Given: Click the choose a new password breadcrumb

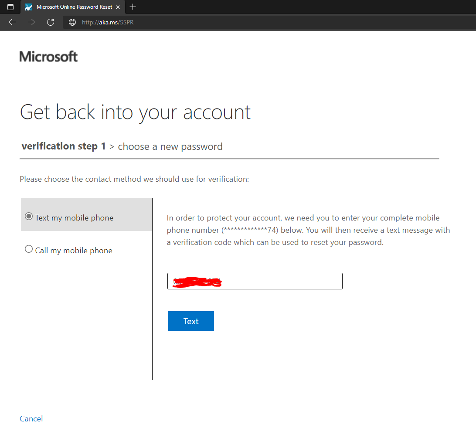Looking at the screenshot, I should (170, 146).
